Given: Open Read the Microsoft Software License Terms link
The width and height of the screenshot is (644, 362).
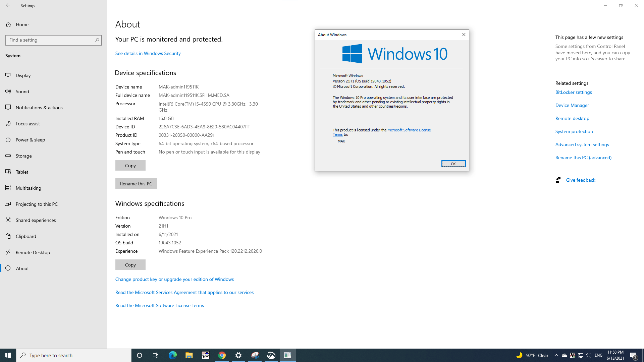Looking at the screenshot, I should [160, 305].
